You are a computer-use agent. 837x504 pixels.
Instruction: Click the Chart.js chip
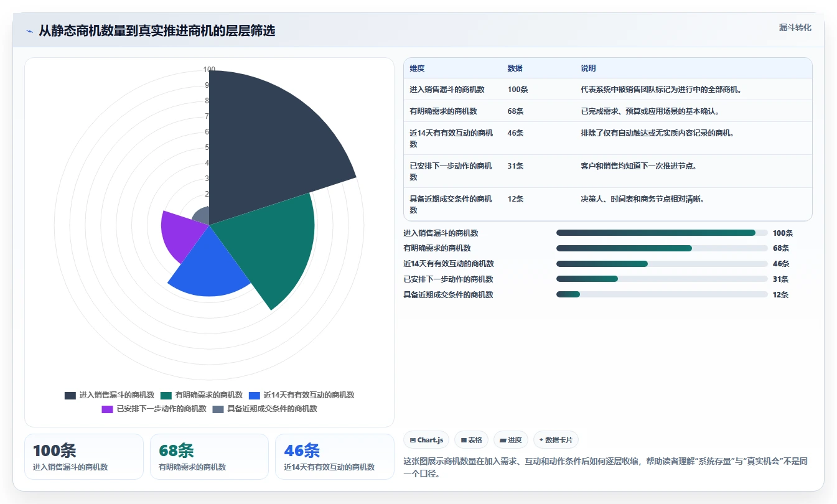click(x=426, y=440)
